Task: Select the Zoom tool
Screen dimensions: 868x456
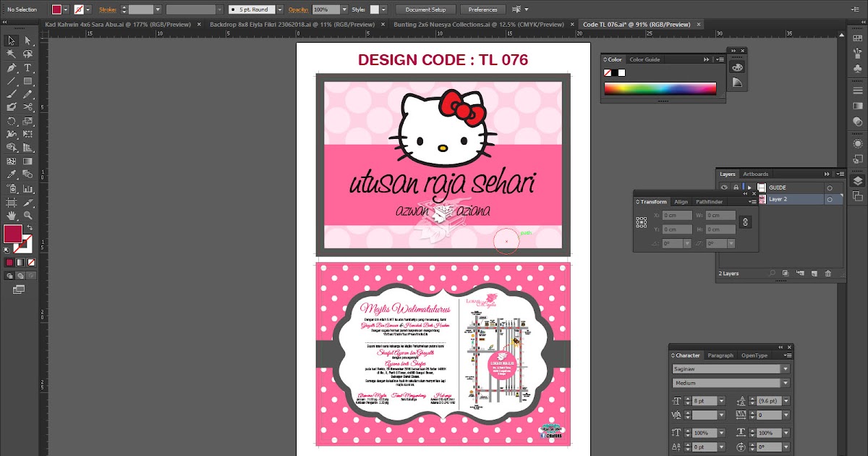Action: click(x=28, y=215)
